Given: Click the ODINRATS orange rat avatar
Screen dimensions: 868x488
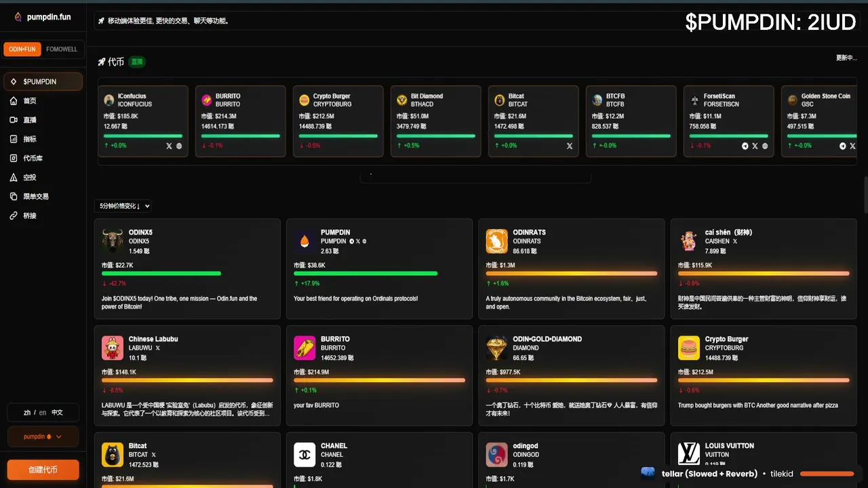Looking at the screenshot, I should [497, 241].
